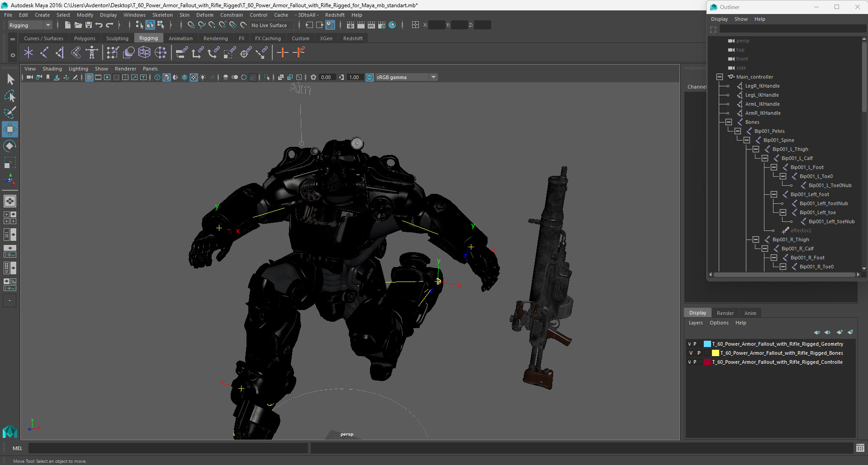Click the MEL command line input
This screenshot has width=868, height=465.
(168, 448)
